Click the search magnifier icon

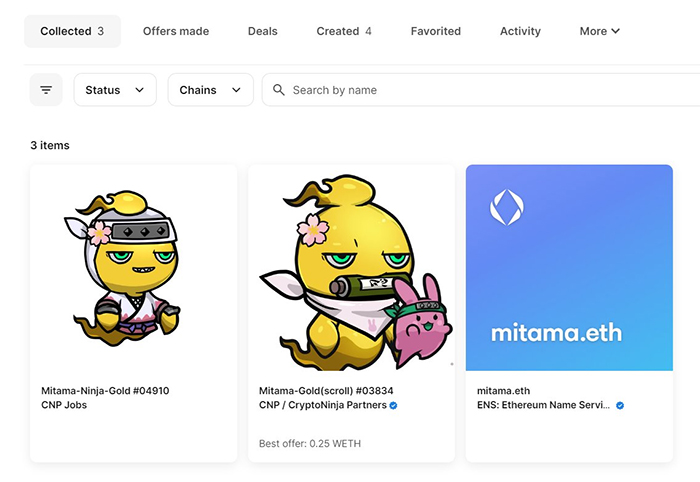tap(279, 90)
